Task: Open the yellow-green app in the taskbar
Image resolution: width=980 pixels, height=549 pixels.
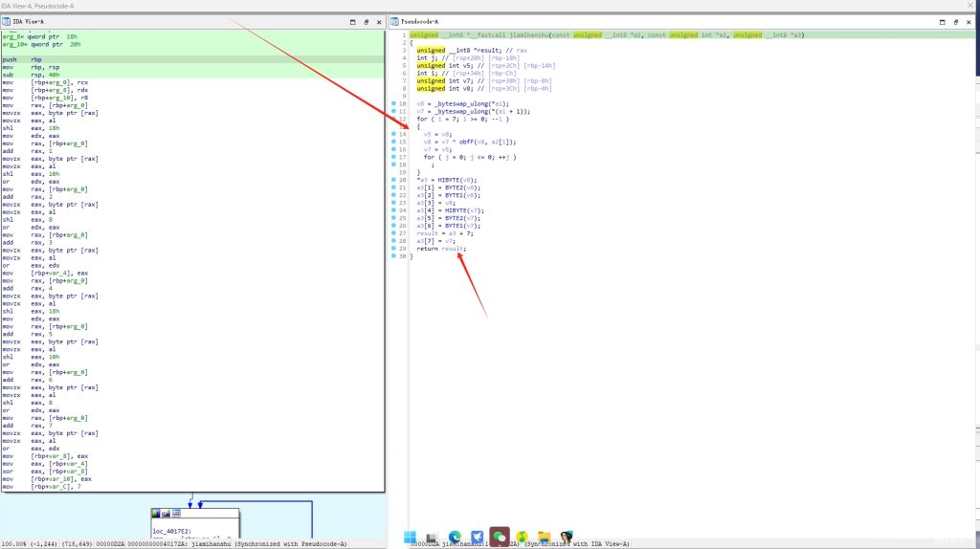Action: (x=522, y=538)
